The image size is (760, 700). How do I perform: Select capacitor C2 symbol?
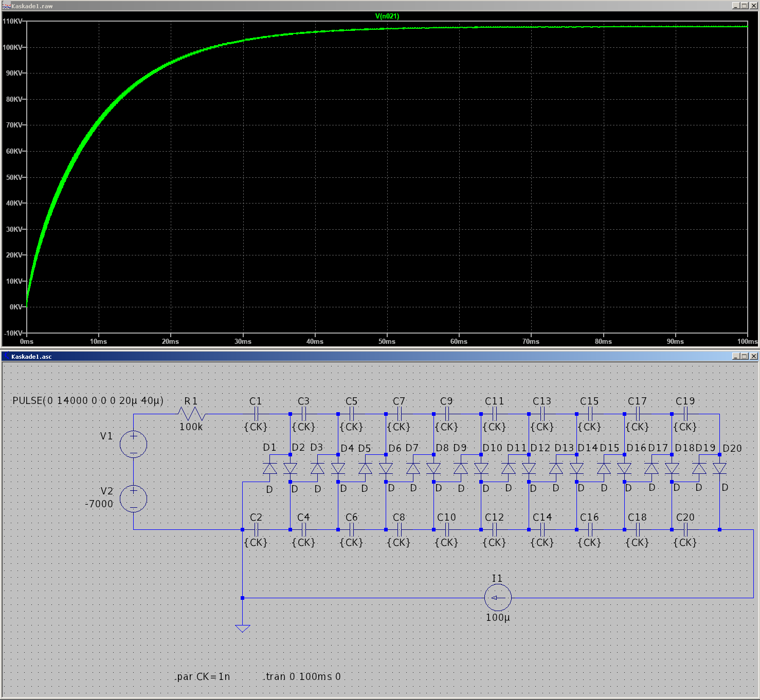tap(256, 529)
